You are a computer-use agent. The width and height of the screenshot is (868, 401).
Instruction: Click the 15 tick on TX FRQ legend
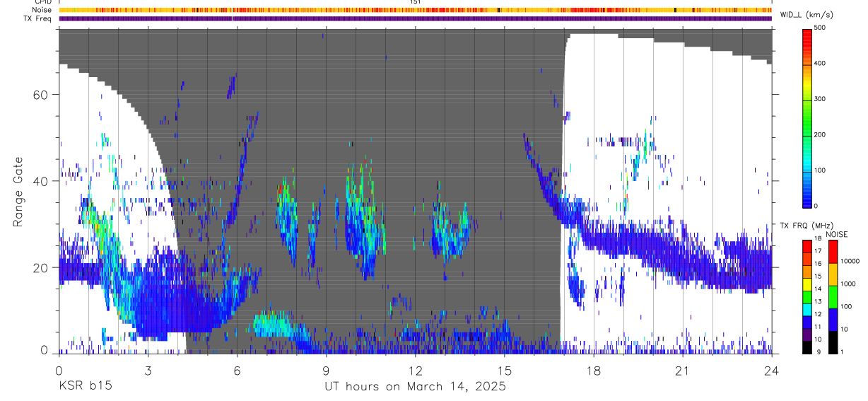coord(817,276)
